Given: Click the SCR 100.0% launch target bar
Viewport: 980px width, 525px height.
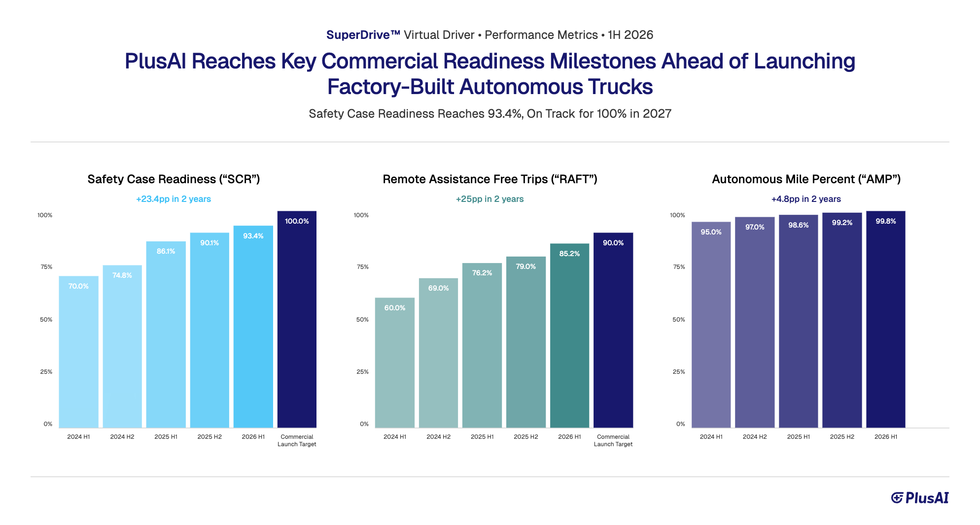Looking at the screenshot, I should click(x=297, y=319).
